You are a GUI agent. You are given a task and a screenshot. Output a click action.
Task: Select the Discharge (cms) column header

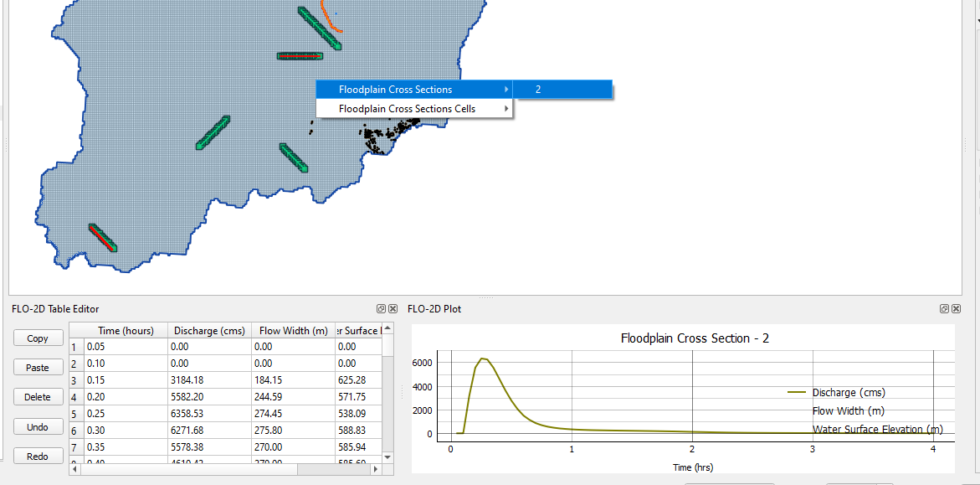coord(208,331)
